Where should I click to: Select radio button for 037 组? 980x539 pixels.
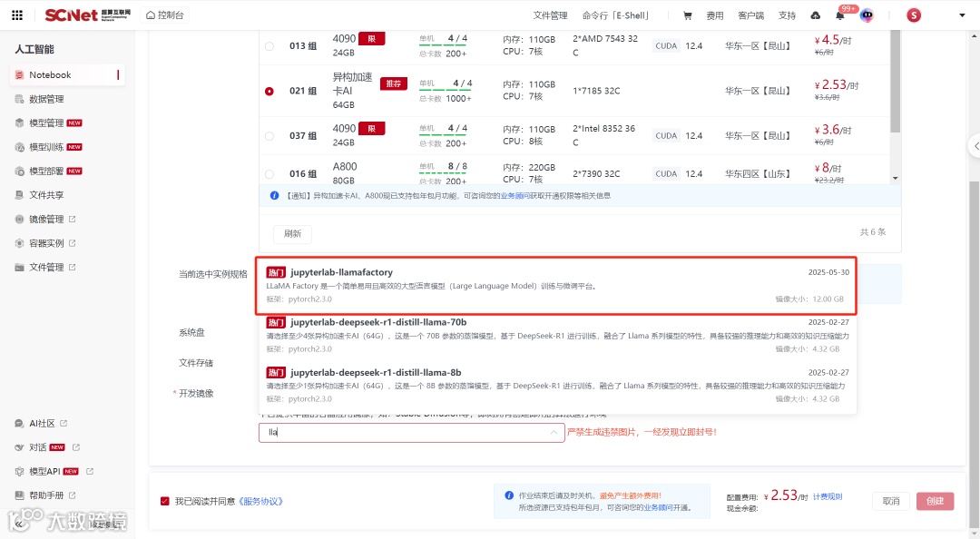coord(269,136)
